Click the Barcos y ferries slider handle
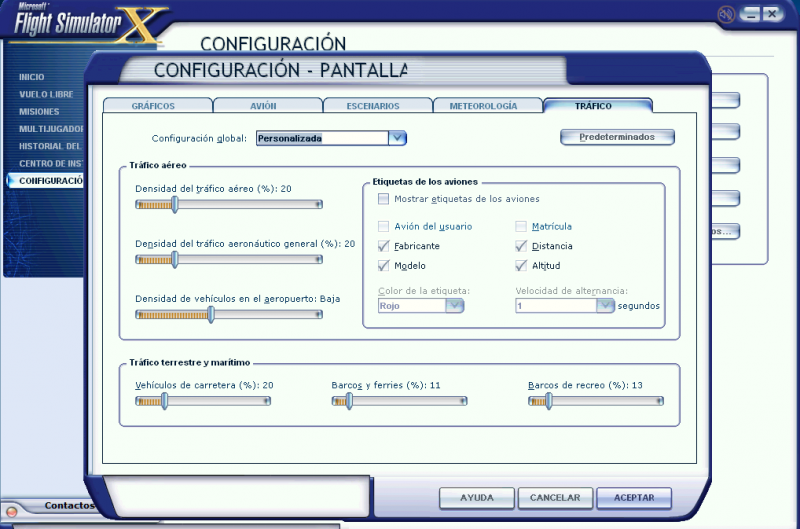This screenshot has width=800, height=529. [349, 401]
